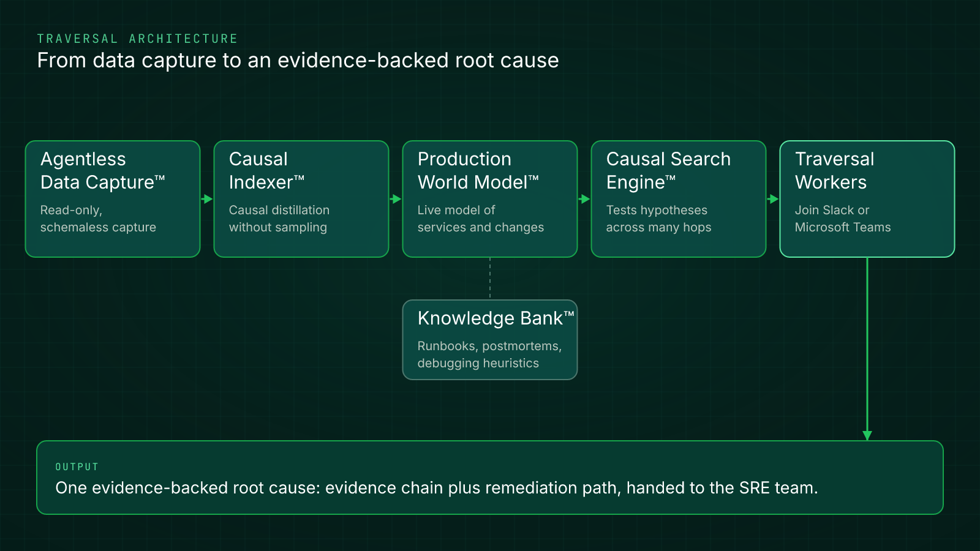Click the text 'services and changes'
This screenshot has width=980, height=551.
(481, 227)
